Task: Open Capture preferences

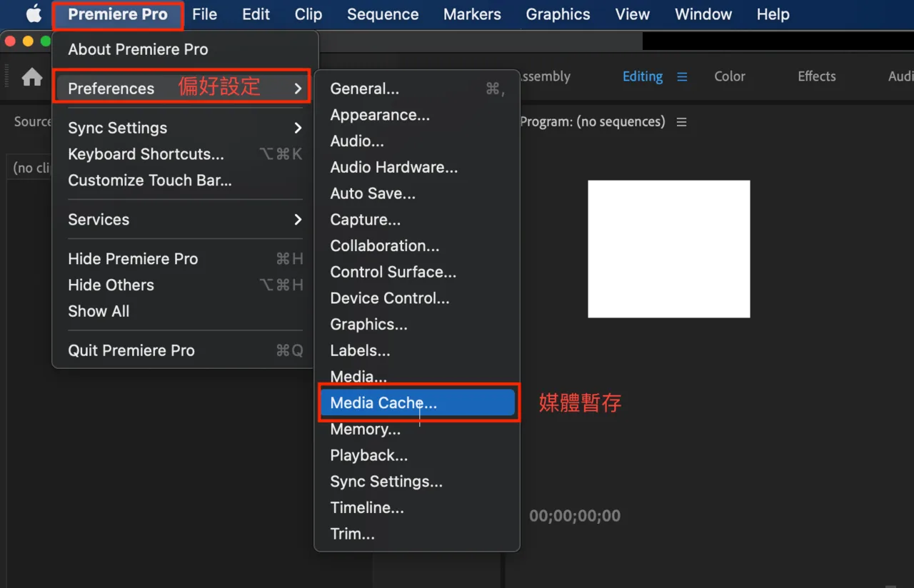Action: click(x=417, y=220)
